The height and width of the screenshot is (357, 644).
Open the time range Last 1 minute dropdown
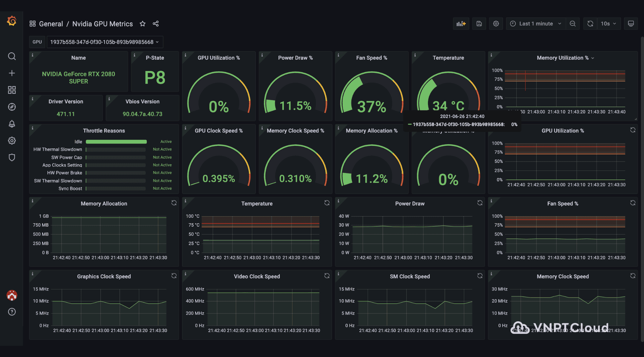coord(535,23)
